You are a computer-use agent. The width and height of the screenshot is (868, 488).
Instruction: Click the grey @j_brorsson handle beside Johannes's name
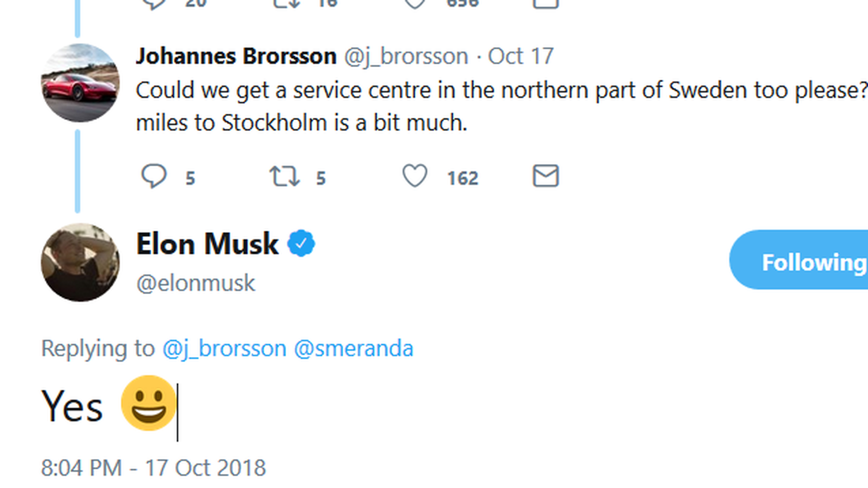pos(406,56)
